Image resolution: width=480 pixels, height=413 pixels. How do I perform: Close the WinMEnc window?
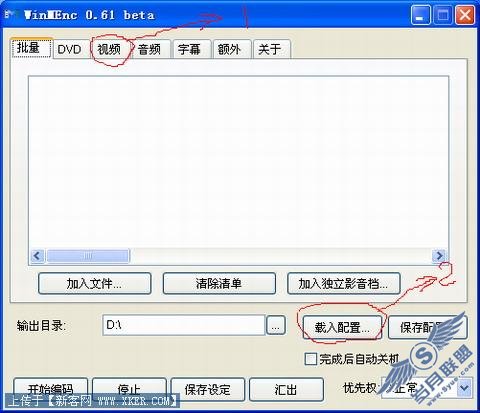click(x=465, y=15)
